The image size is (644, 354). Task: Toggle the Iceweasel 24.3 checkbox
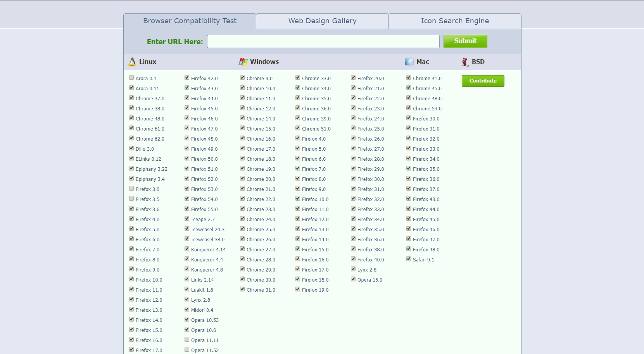pos(187,229)
